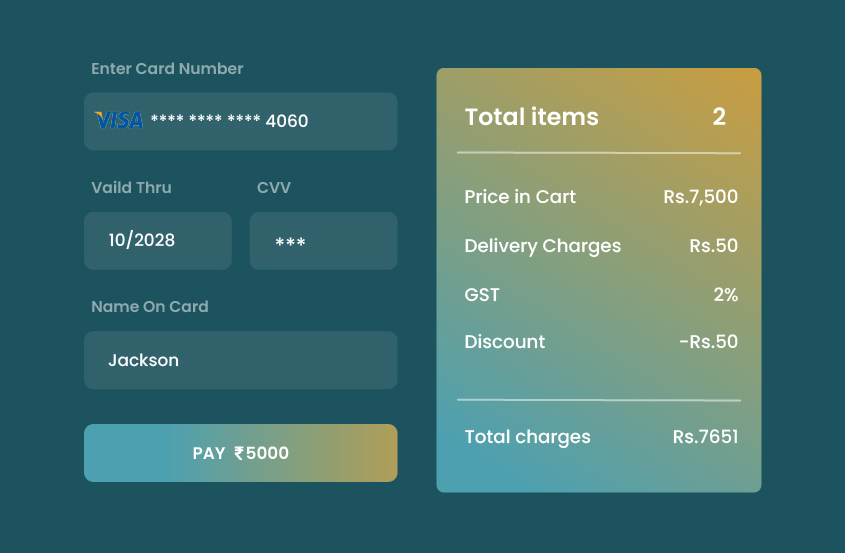Click the Price in Cart row label
This screenshot has height=553, width=845.
coord(520,197)
